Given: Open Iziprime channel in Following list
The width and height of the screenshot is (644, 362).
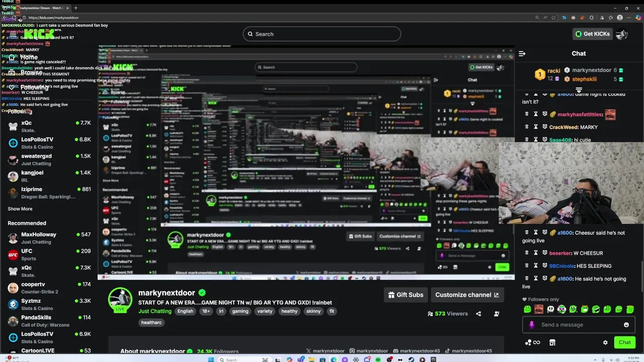Looking at the screenshot, I should 49,193.
